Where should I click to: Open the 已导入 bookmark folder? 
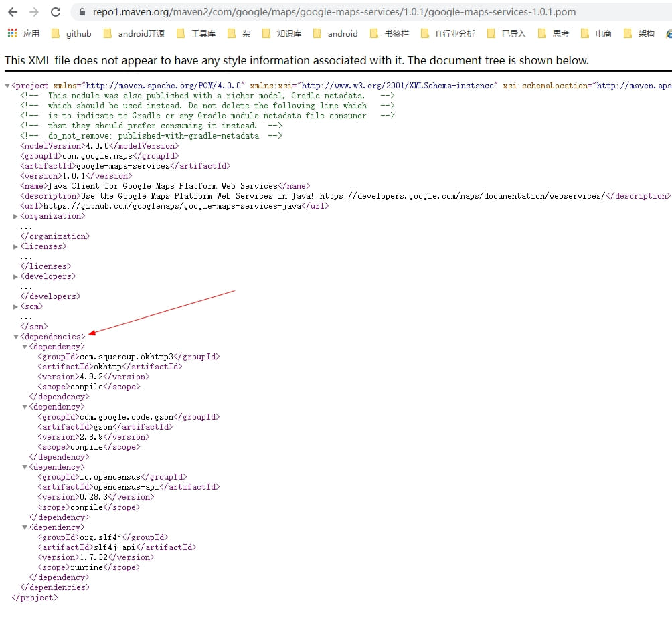tap(506, 33)
